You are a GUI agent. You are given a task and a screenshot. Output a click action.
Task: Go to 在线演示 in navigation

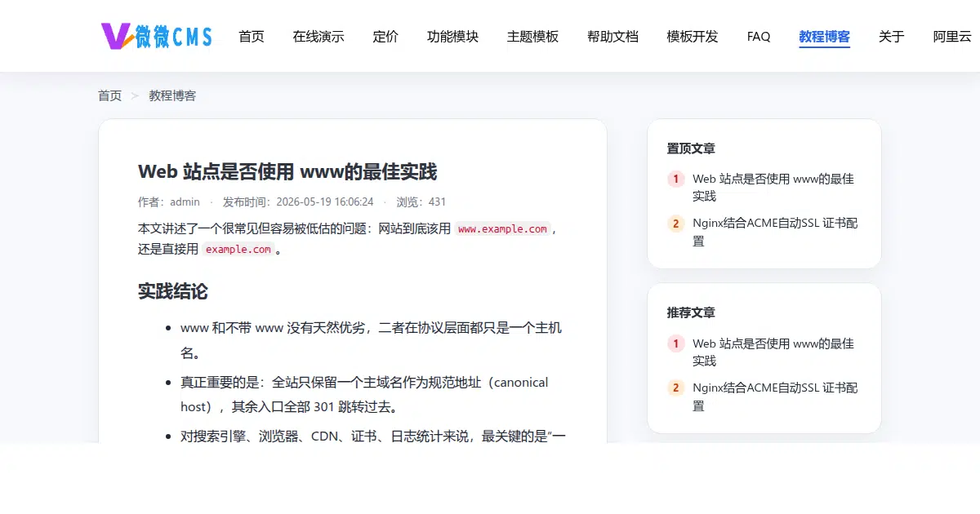(x=318, y=37)
